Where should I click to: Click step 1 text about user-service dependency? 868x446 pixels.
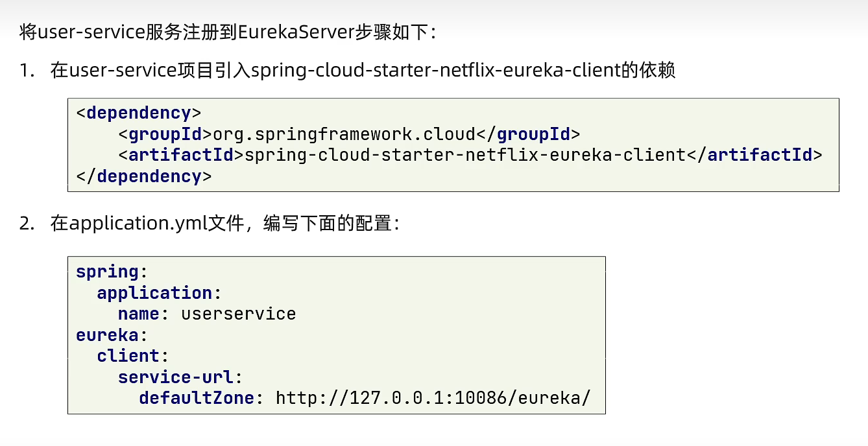coord(363,70)
